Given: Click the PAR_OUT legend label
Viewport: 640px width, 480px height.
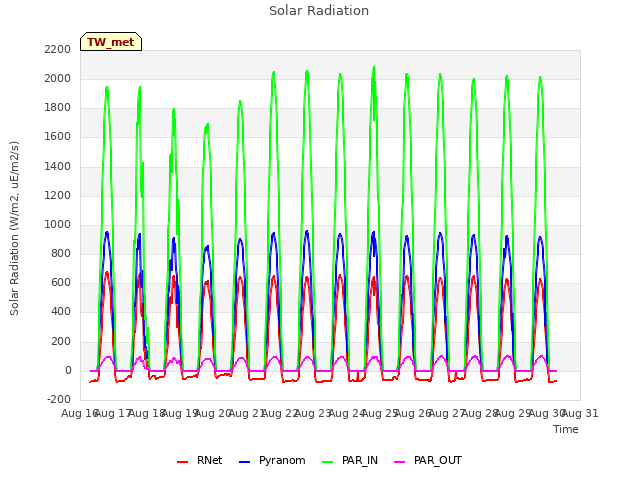Looking at the screenshot, I should 438,460.
